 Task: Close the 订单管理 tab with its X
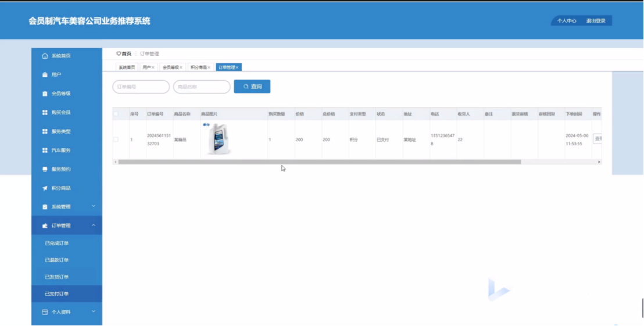point(237,67)
